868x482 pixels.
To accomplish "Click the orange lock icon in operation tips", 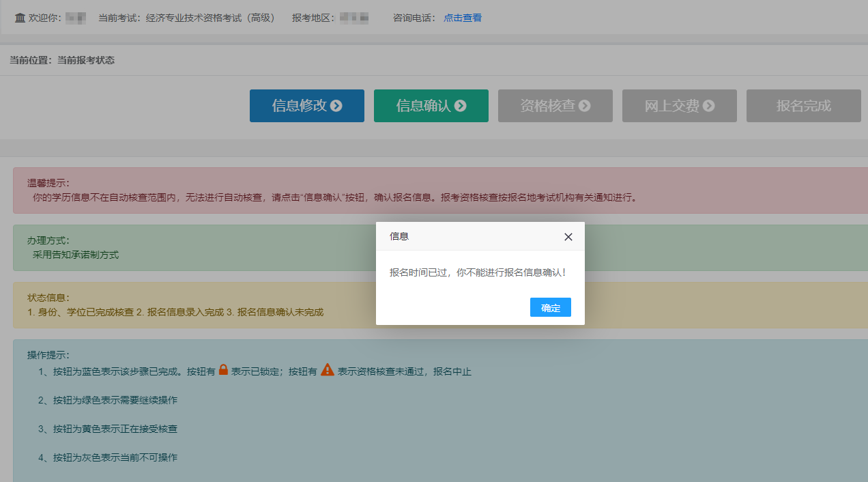I will (x=224, y=369).
